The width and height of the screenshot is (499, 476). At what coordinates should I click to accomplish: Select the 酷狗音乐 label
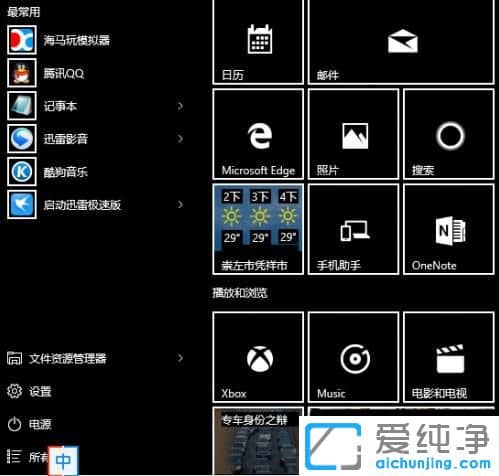[66, 172]
